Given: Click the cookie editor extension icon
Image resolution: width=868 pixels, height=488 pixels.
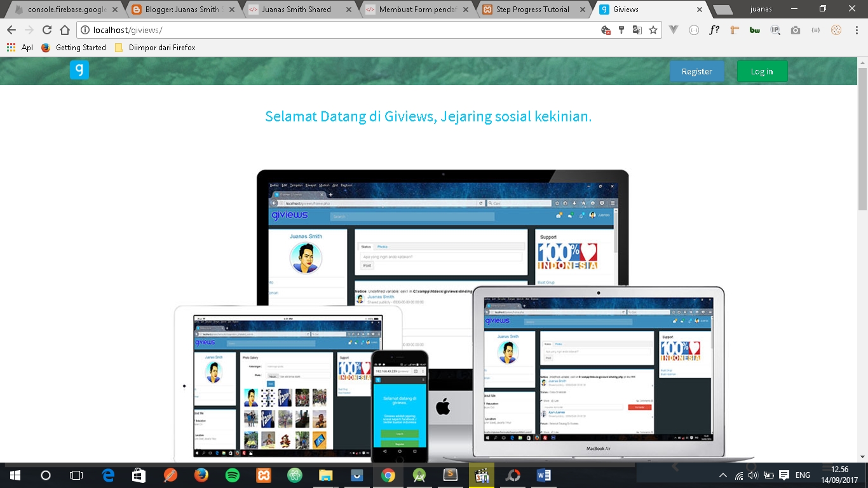Looking at the screenshot, I should point(836,30).
